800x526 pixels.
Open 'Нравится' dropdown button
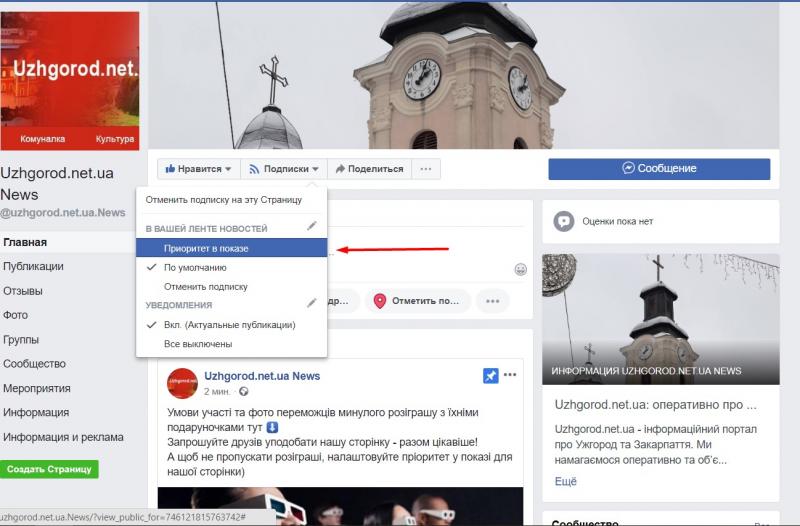[199, 169]
